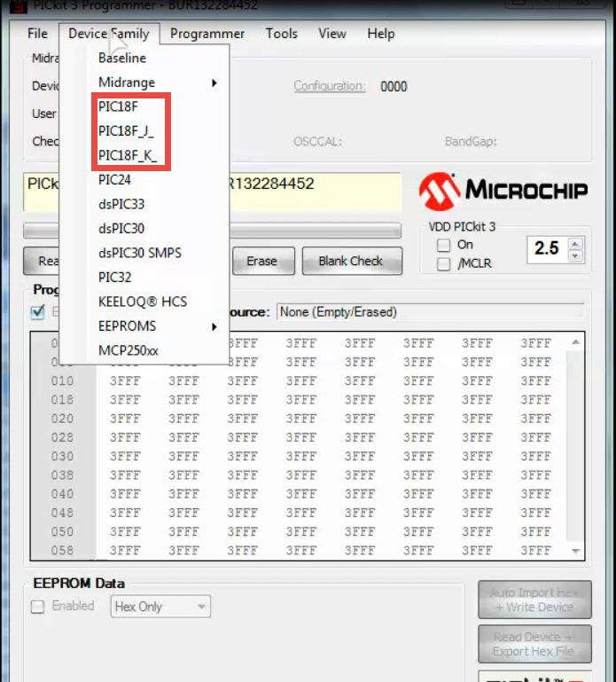Screen dimensions: 616x682
Task: Click first 3FFF cell in row 018
Action: click(125, 400)
